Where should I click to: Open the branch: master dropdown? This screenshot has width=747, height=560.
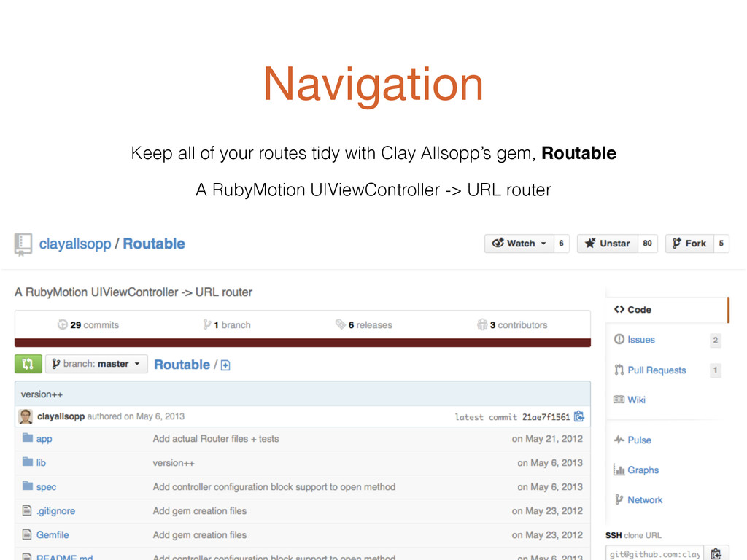click(97, 364)
